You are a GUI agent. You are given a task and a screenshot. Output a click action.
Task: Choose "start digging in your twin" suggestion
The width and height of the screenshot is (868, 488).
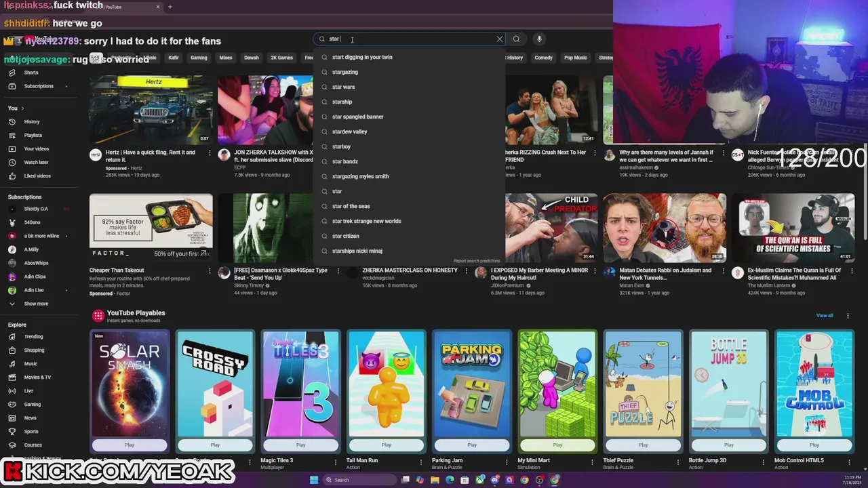[x=410, y=57]
